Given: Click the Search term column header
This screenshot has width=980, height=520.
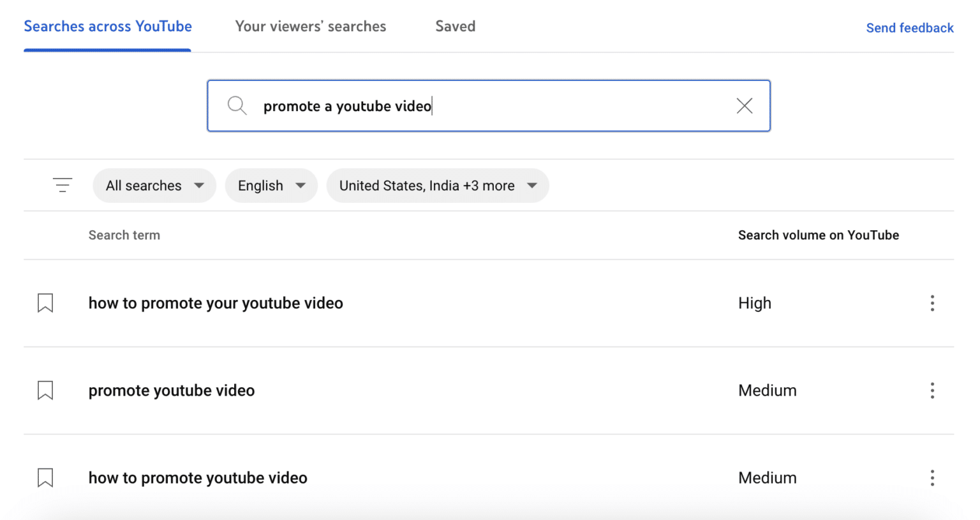Looking at the screenshot, I should point(124,235).
